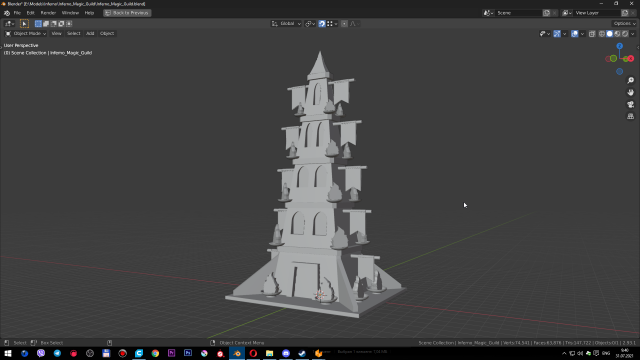Viewport: 640px width, 360px height.
Task: Choose Invert selection mode icon
Action: 61,24
